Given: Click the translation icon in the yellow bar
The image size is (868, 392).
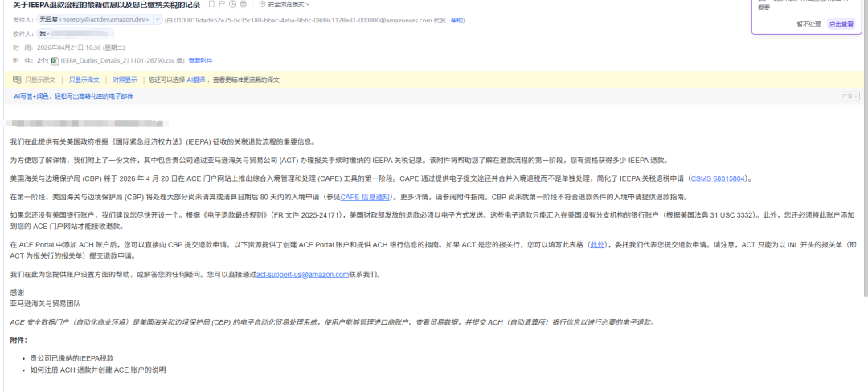Looking at the screenshot, I should point(17,80).
